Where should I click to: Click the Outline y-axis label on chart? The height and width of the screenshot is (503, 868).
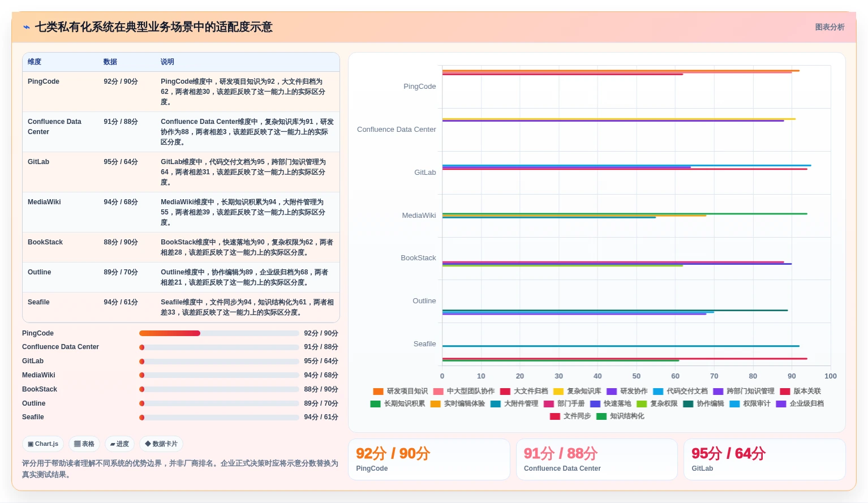point(424,301)
